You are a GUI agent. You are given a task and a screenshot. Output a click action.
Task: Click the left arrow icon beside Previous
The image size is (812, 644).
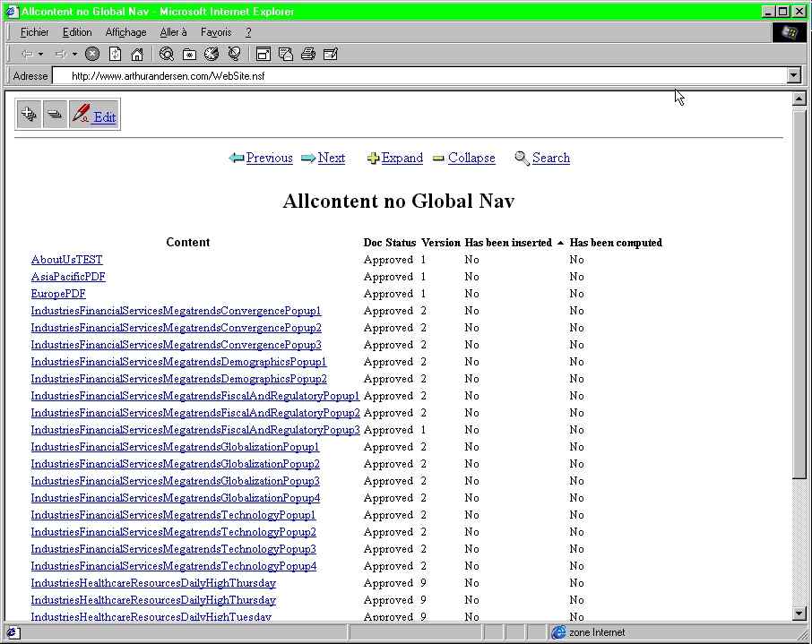coord(237,158)
